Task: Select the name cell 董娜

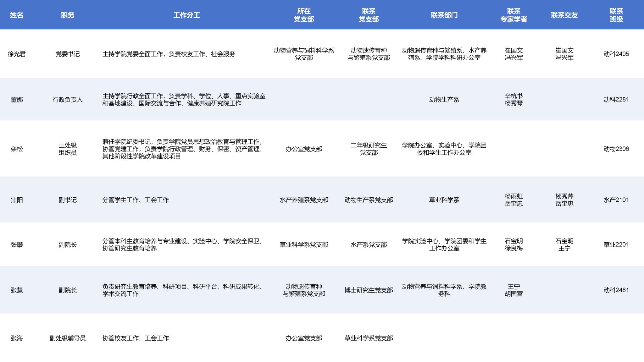Action: coord(17,100)
